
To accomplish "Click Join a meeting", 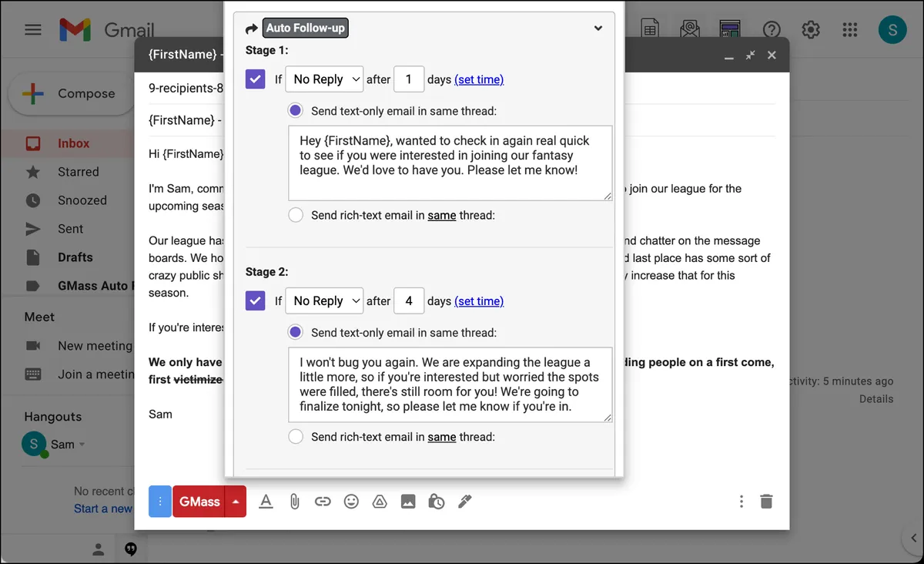I will click(95, 374).
